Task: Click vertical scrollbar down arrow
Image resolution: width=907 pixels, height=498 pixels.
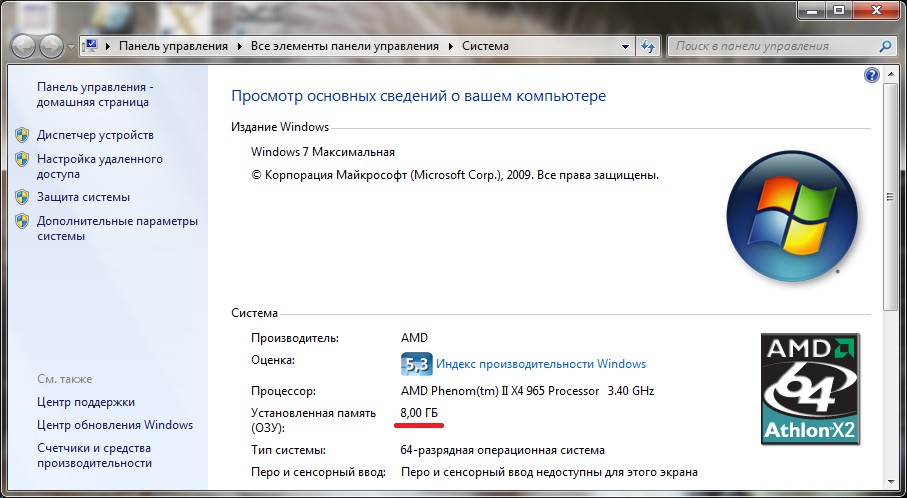Action: point(890,481)
